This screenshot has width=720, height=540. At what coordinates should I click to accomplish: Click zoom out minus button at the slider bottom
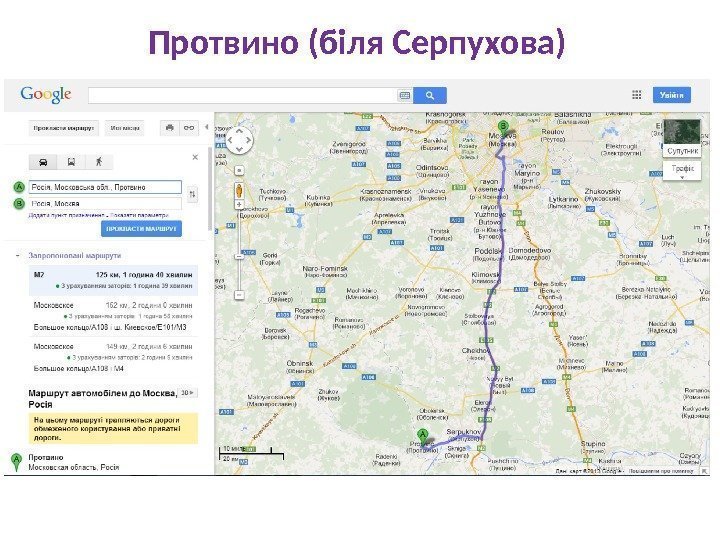click(x=239, y=295)
